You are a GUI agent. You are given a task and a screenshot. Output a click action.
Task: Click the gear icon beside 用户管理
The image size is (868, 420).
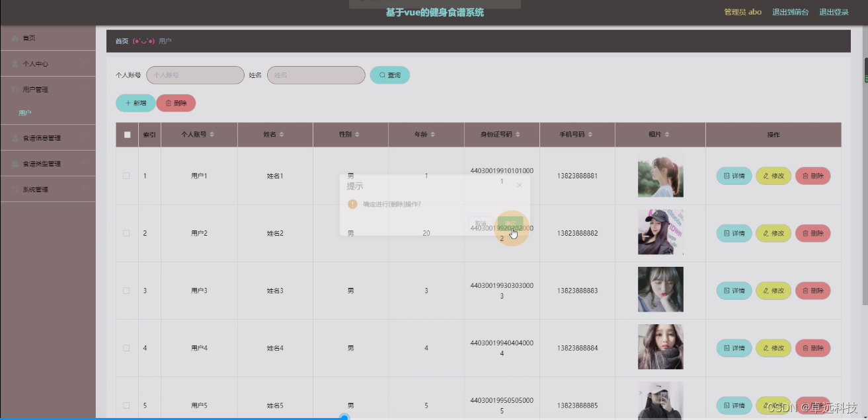click(x=14, y=88)
